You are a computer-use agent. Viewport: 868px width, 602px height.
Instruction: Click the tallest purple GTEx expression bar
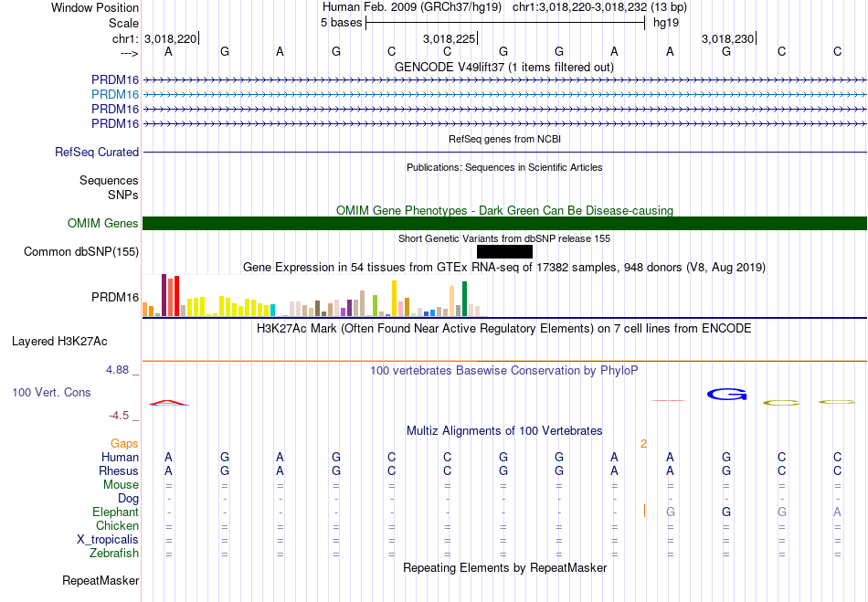[164, 295]
